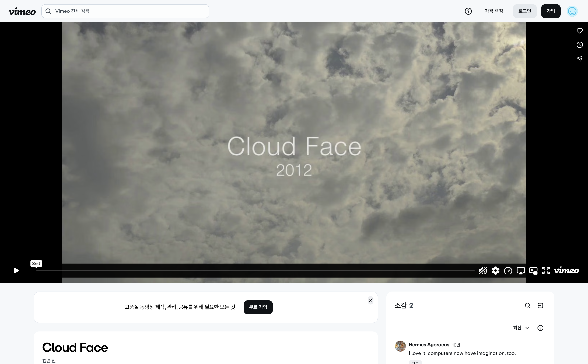Viewport: 588px width, 364px height.
Task: Click the 12년 전 upload date
Action: coord(49,361)
